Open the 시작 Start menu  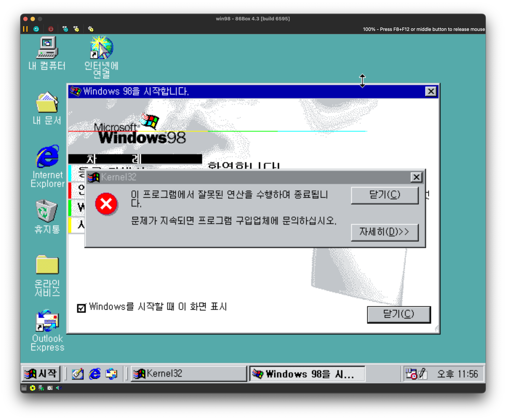tap(41, 374)
